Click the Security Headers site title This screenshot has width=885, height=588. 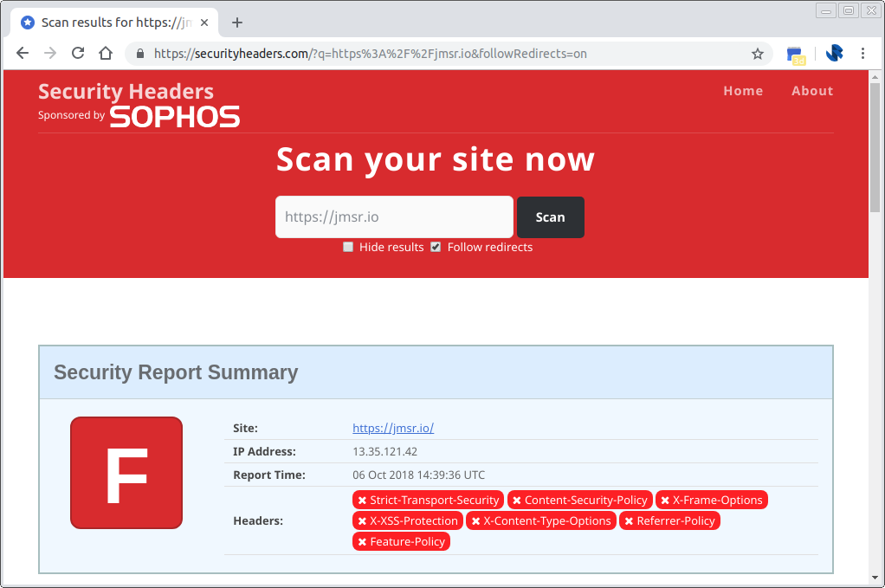click(x=126, y=92)
